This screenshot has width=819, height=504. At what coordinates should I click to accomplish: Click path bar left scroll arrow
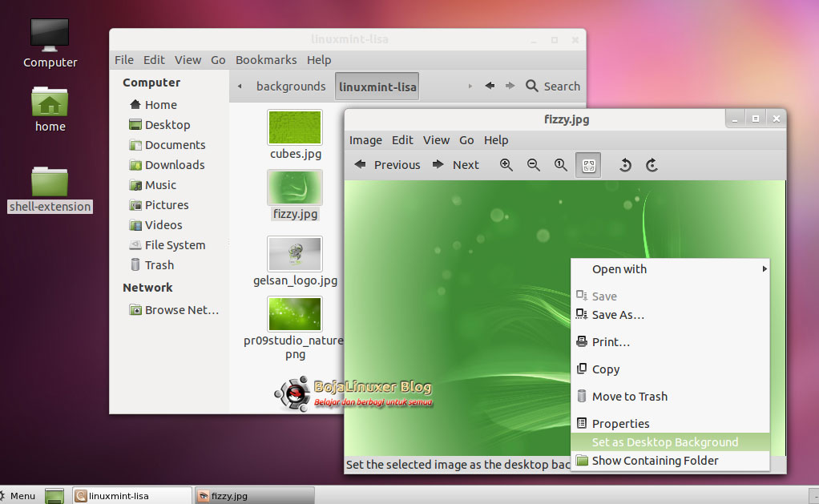point(240,87)
